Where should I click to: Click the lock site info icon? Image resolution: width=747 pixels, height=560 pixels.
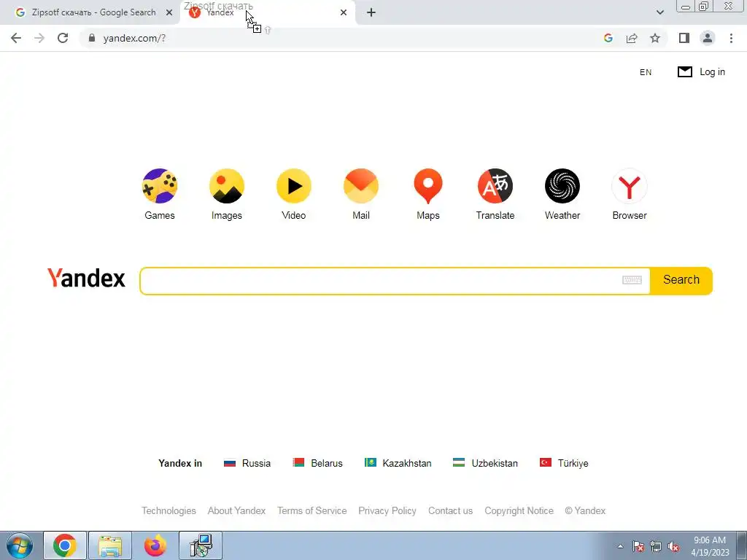[92, 38]
